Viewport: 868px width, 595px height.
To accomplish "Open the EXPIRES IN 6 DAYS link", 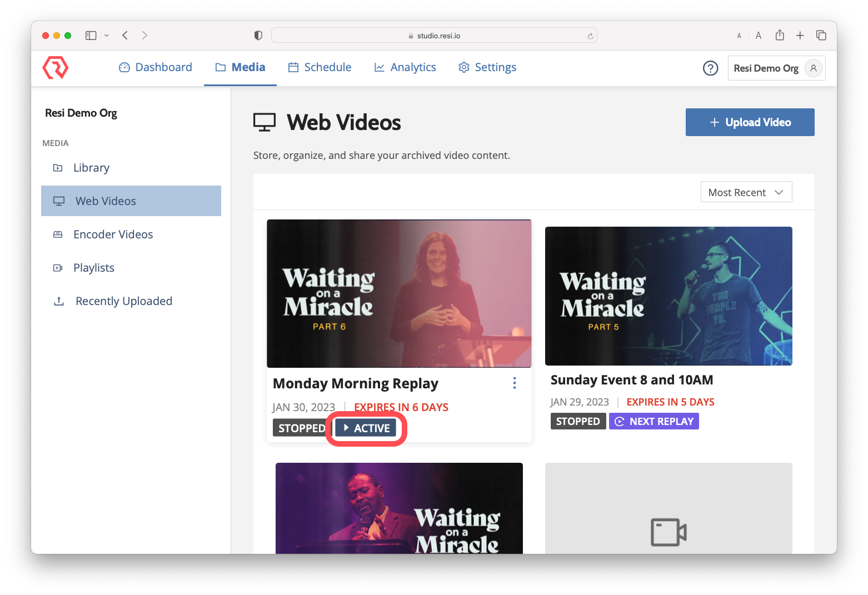I will (401, 407).
